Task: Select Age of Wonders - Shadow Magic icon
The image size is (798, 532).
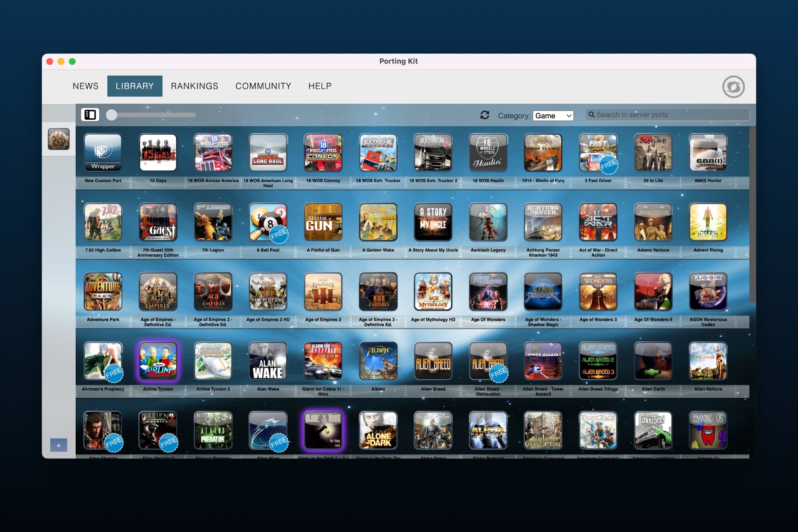Action: [543, 291]
